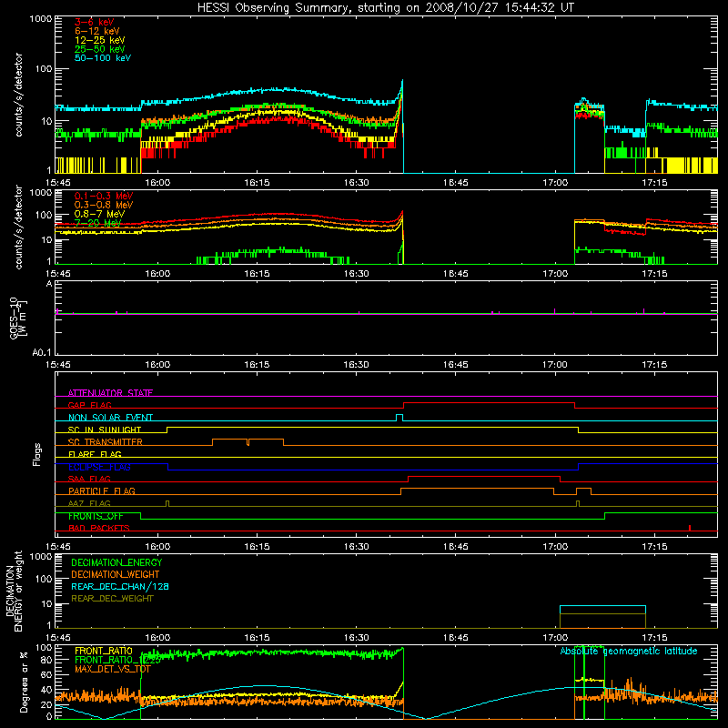Click the yellow FRONT_RATIO legend label
728x728 pixels.
pos(104,651)
